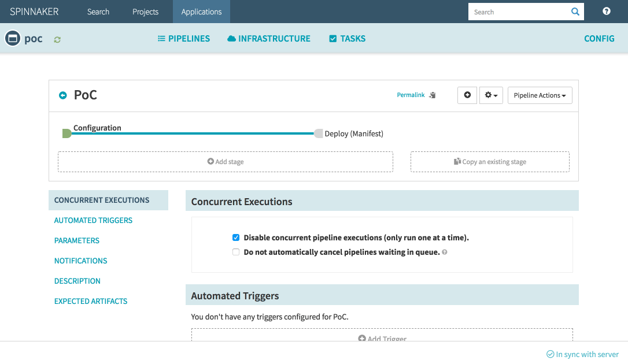Click Copy an existing stage
The width and height of the screenshot is (628, 364).
[490, 162]
